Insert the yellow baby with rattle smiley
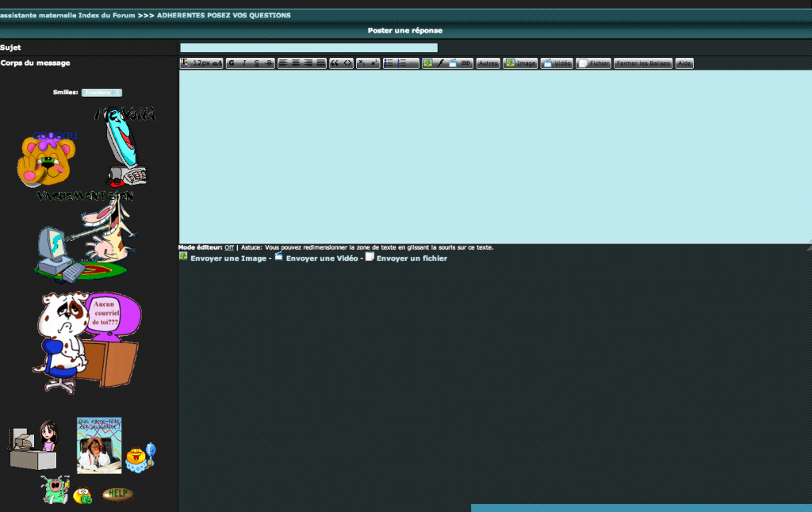The height and width of the screenshot is (512, 812). pyautogui.click(x=140, y=457)
